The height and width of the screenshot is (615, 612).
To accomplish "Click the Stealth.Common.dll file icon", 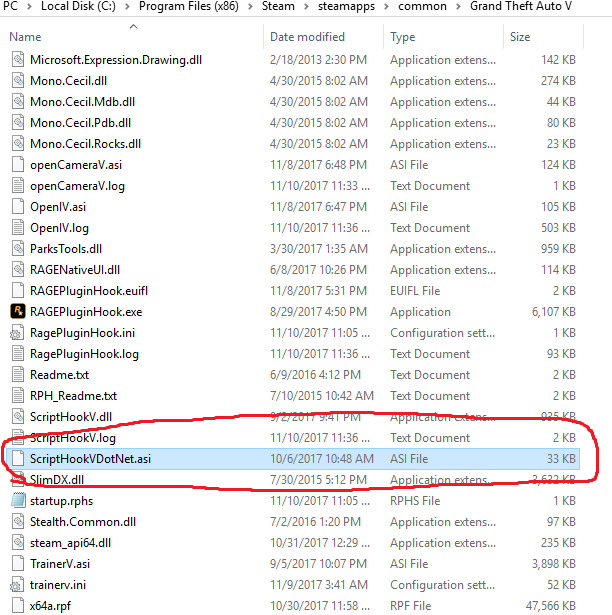I will click(18, 522).
